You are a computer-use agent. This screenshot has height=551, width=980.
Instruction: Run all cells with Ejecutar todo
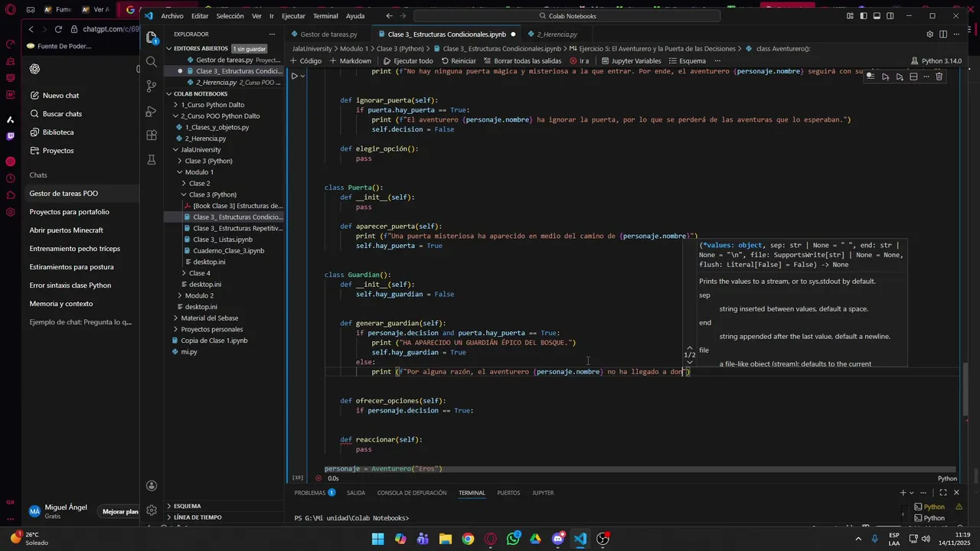click(408, 61)
